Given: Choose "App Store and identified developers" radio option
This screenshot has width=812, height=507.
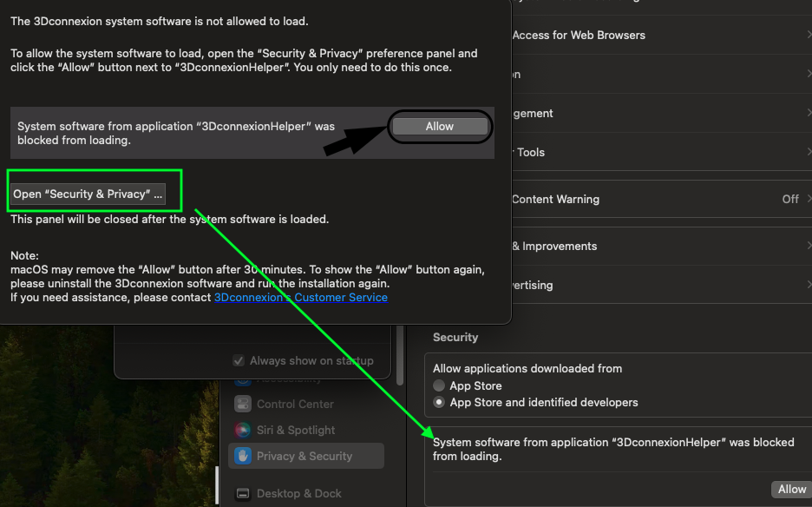Looking at the screenshot, I should pos(439,402).
